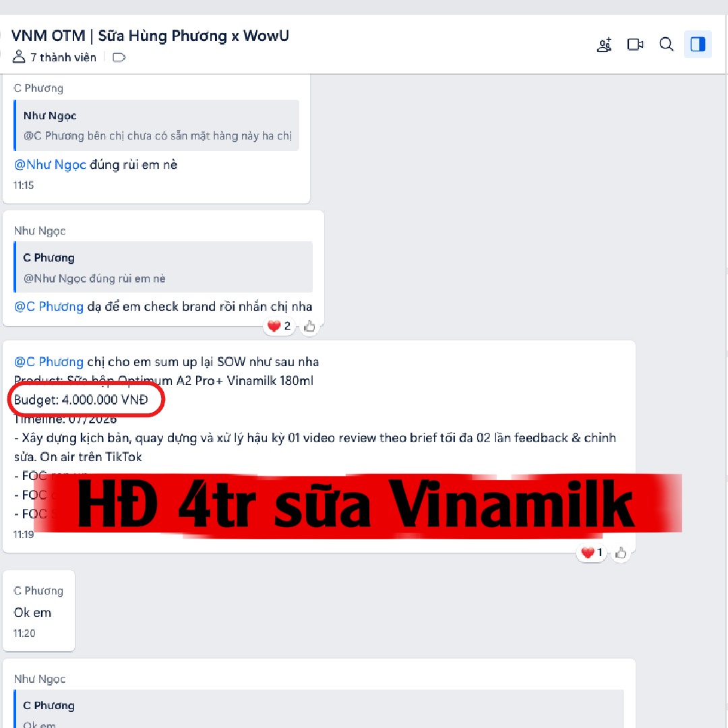This screenshot has height=728, width=728.
Task: Start a video call
Action: click(635, 44)
